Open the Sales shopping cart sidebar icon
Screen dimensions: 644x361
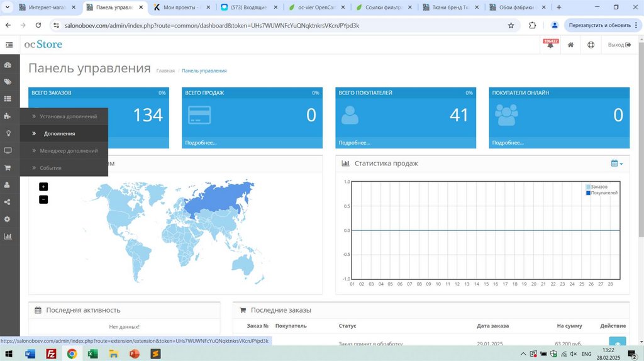8,168
